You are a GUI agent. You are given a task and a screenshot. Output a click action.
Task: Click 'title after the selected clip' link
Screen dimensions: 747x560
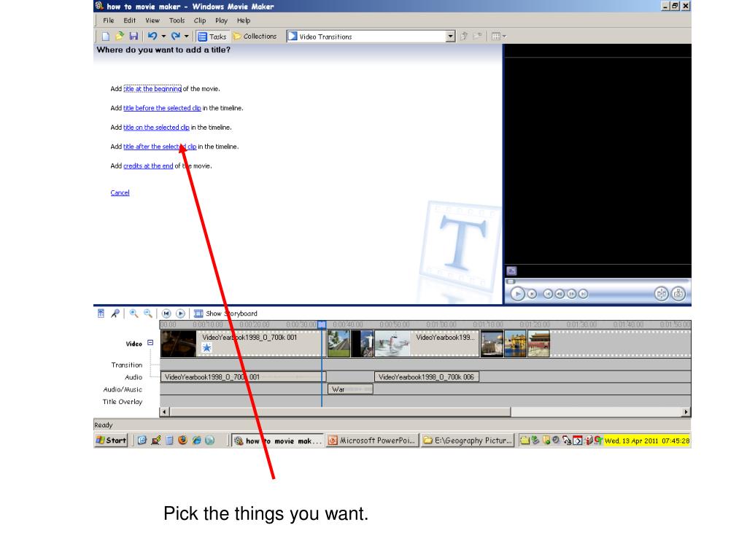160,147
